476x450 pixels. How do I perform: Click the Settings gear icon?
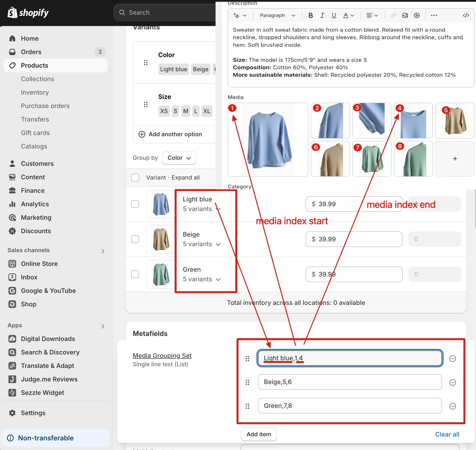[12, 413]
